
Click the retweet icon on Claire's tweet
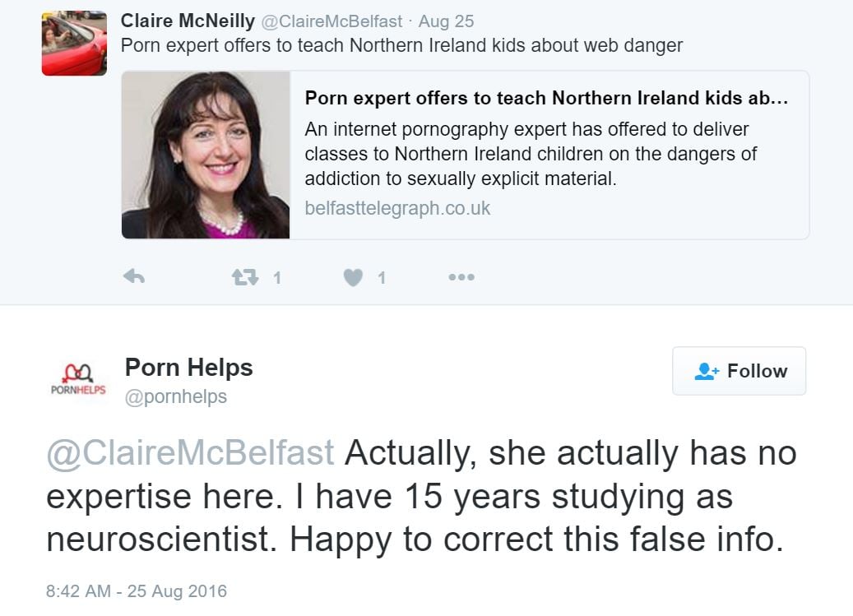244,278
